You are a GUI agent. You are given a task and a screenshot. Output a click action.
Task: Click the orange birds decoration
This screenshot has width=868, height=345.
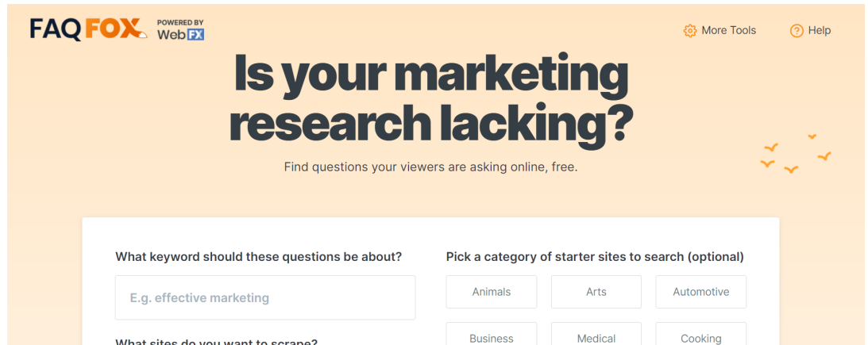coord(795,155)
